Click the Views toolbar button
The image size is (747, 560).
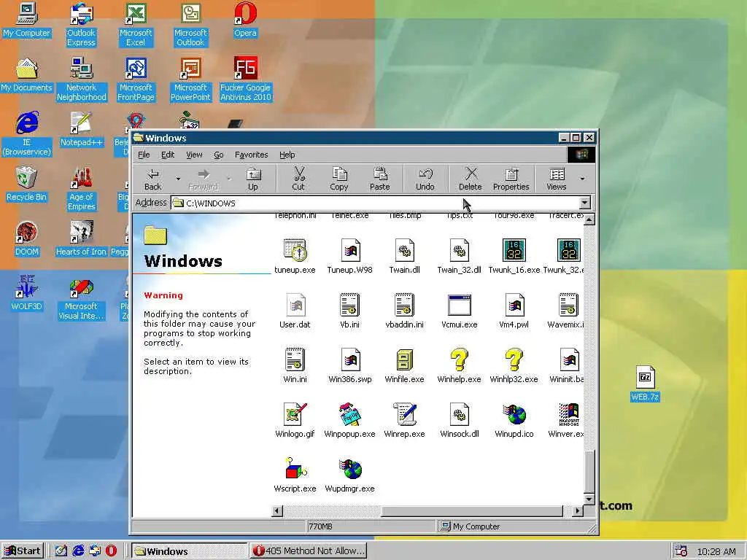pyautogui.click(x=557, y=179)
